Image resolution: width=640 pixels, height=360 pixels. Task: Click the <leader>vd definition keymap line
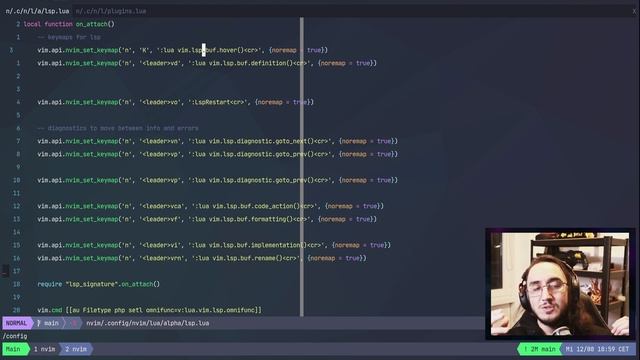coord(207,63)
